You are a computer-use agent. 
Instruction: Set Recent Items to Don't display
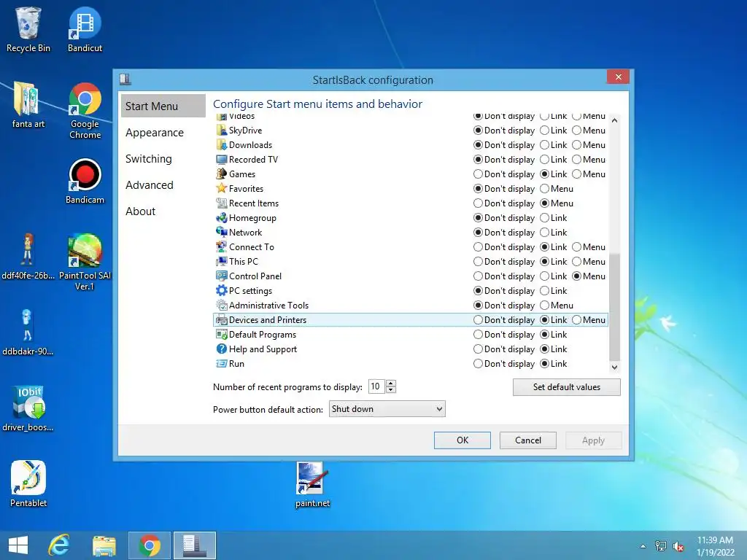coord(478,203)
